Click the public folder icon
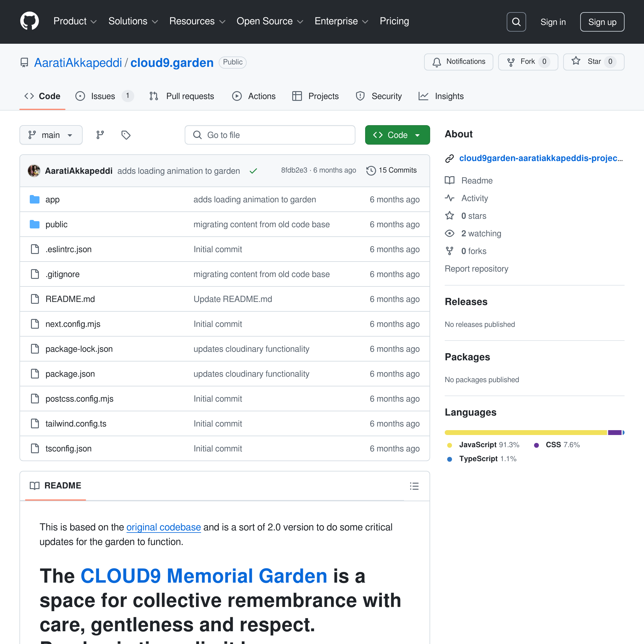This screenshot has height=644, width=644. 35,224
